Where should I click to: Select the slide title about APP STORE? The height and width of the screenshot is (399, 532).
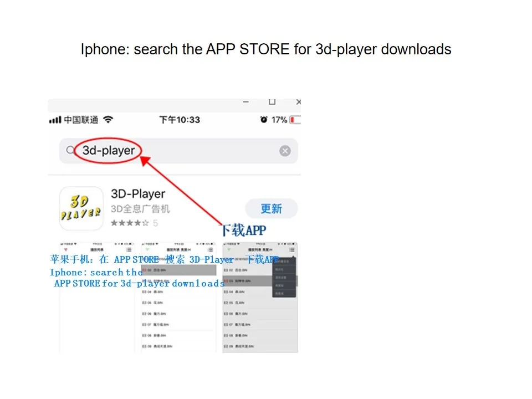(x=266, y=49)
